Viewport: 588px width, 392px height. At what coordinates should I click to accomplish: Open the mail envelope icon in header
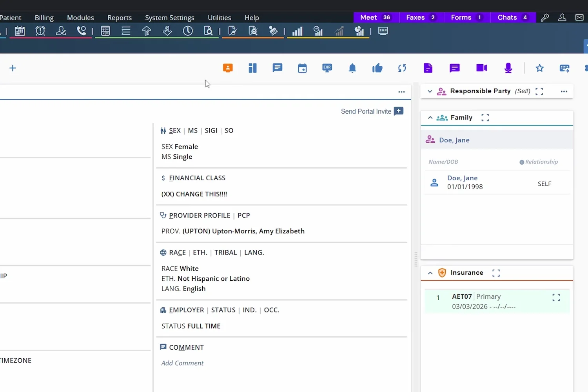[579, 17]
